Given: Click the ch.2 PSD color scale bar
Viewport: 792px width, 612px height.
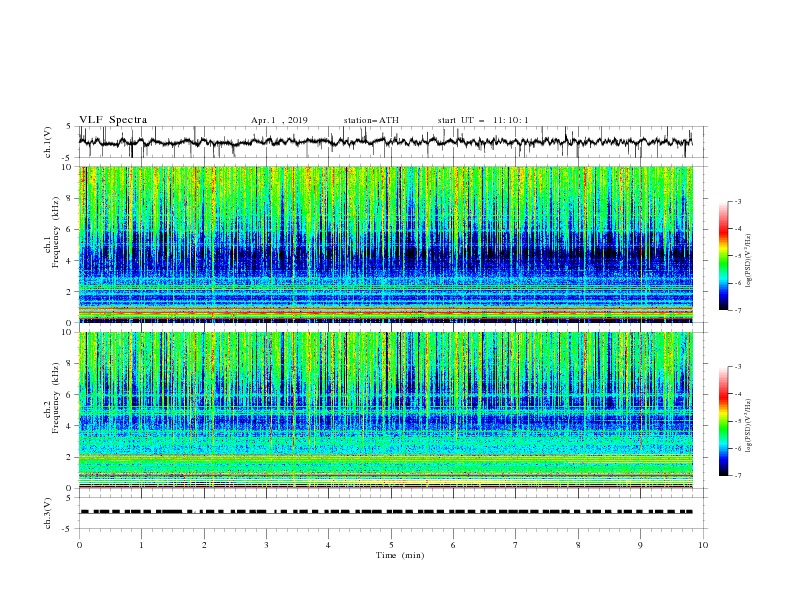Looking at the screenshot, I should [724, 421].
